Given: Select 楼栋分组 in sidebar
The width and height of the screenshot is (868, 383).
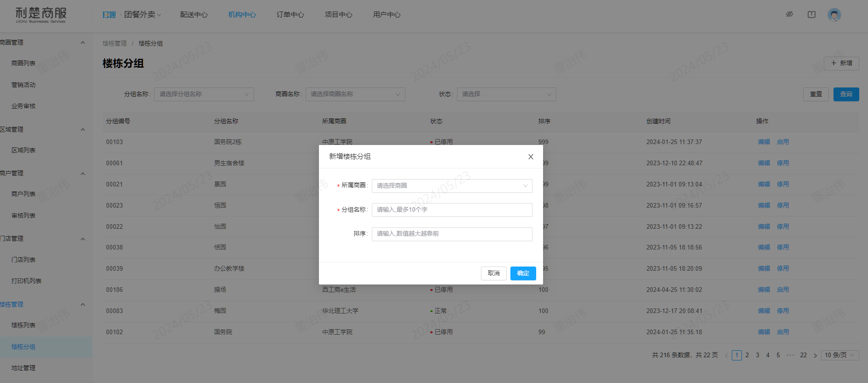Looking at the screenshot, I should (x=23, y=347).
